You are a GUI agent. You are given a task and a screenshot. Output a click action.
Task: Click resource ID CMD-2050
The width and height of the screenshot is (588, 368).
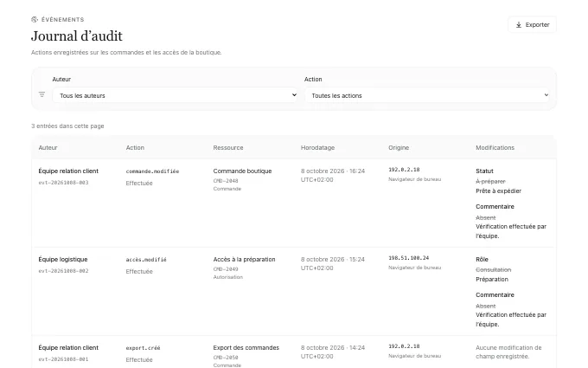point(226,357)
